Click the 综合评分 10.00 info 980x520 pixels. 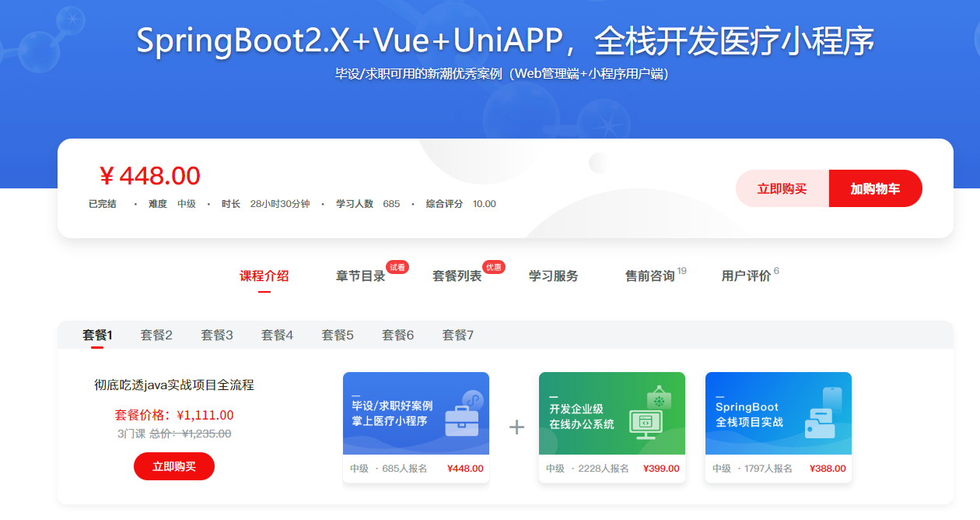(461, 204)
